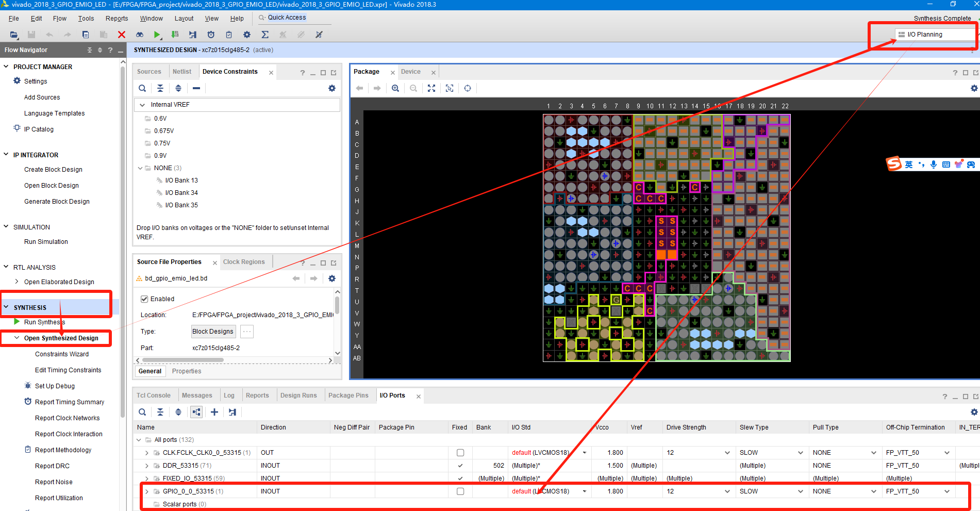Expand Open Elaborated Design item
The height and width of the screenshot is (511, 980).
[17, 282]
